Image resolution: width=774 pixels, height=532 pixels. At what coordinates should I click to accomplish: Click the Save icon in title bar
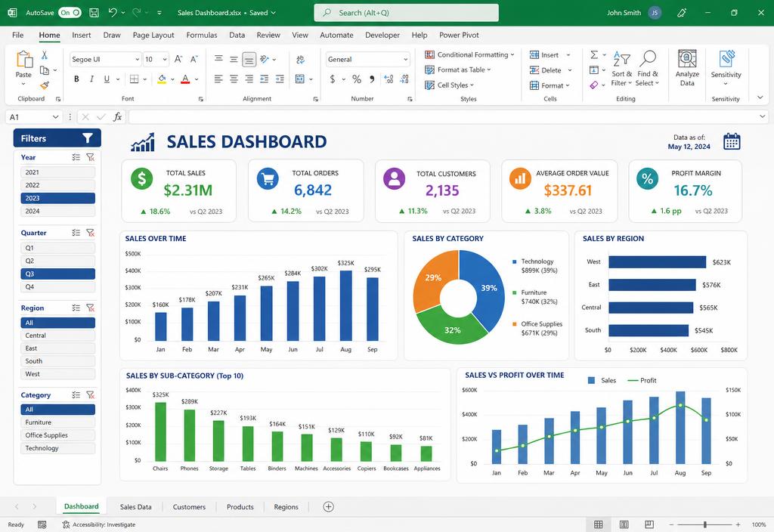point(94,13)
